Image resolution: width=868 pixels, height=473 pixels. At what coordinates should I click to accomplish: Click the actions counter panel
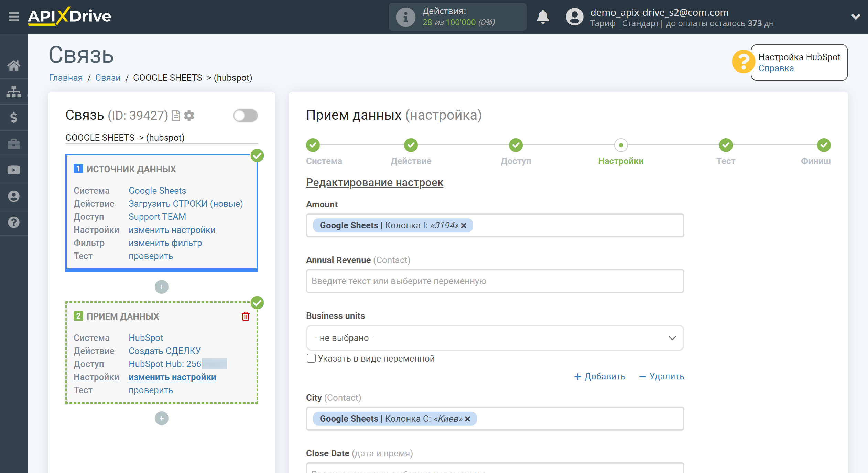457,17
